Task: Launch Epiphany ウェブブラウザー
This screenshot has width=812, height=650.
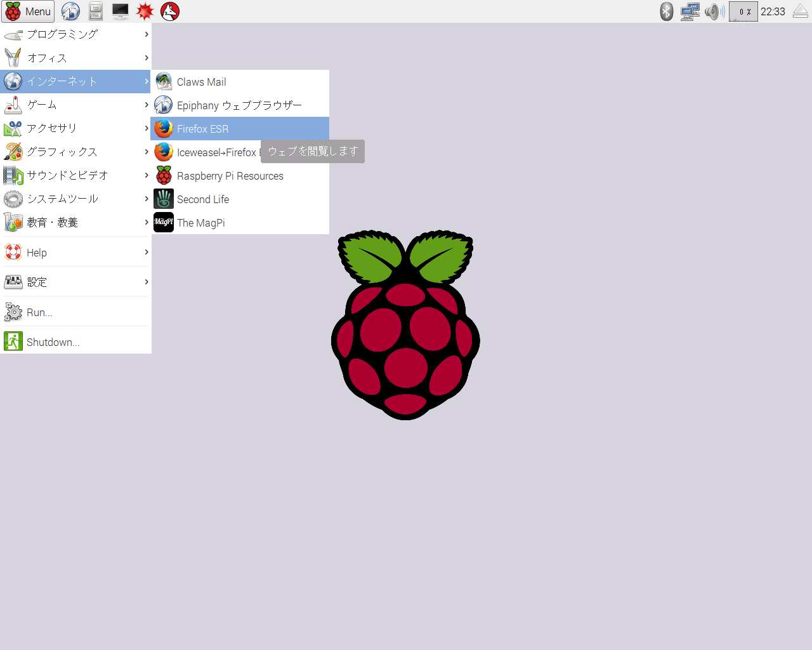Action: (240, 105)
